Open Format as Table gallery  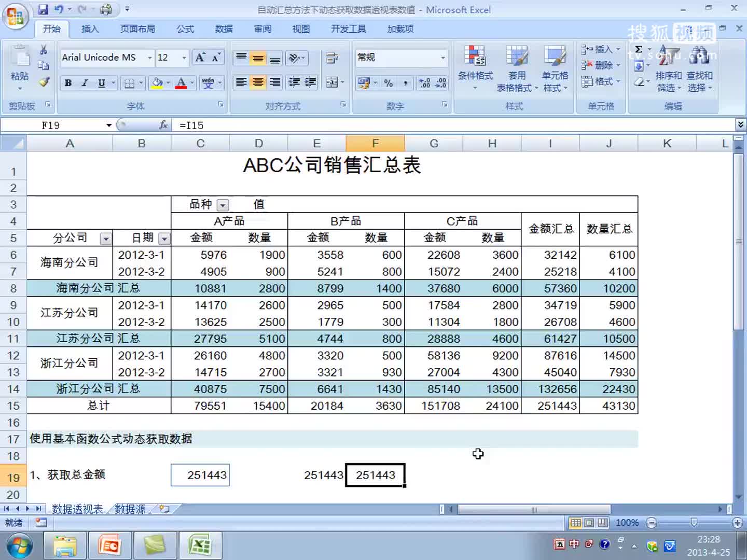pyautogui.click(x=517, y=67)
